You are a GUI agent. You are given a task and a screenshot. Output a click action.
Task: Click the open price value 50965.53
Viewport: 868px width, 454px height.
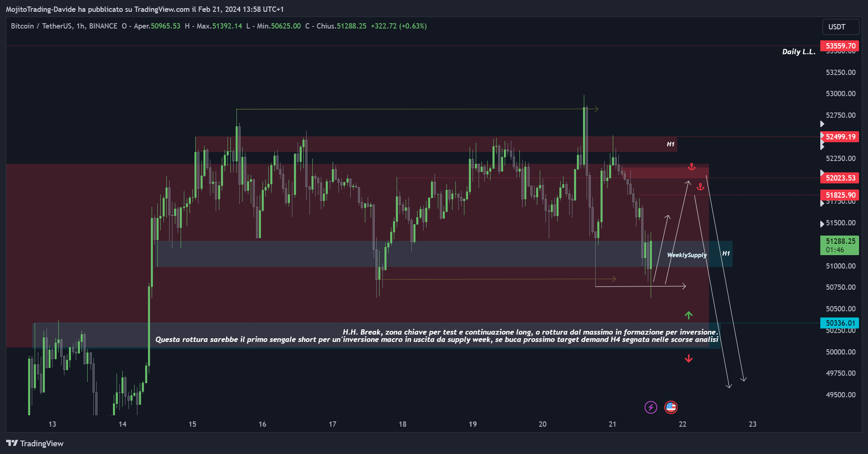pos(166,26)
